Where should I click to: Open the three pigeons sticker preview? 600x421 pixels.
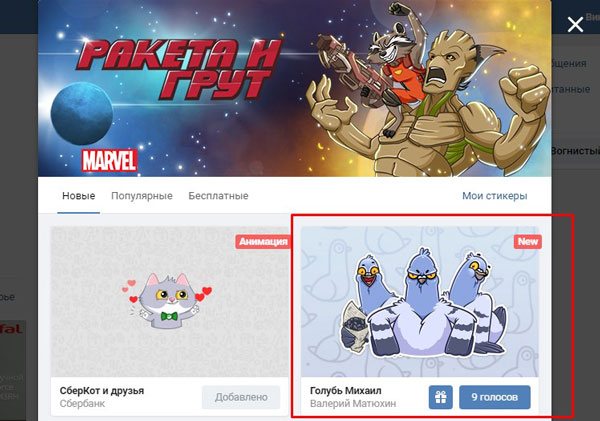click(423, 302)
